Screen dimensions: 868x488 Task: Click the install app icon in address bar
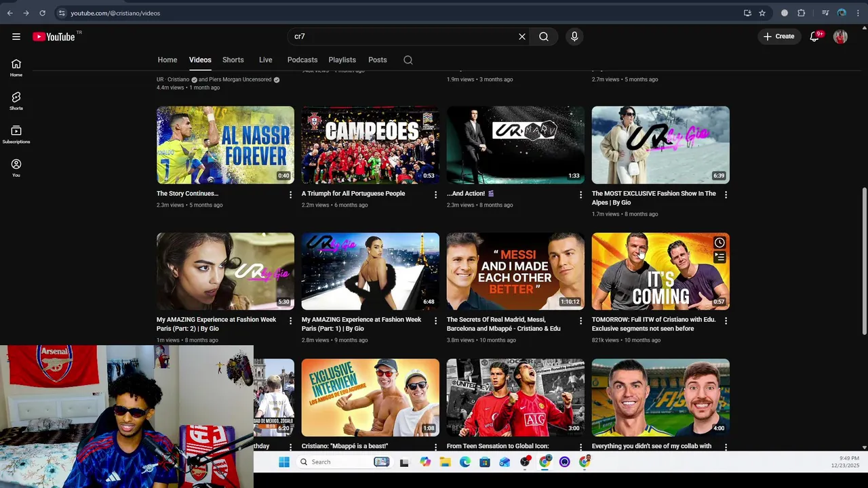click(747, 13)
